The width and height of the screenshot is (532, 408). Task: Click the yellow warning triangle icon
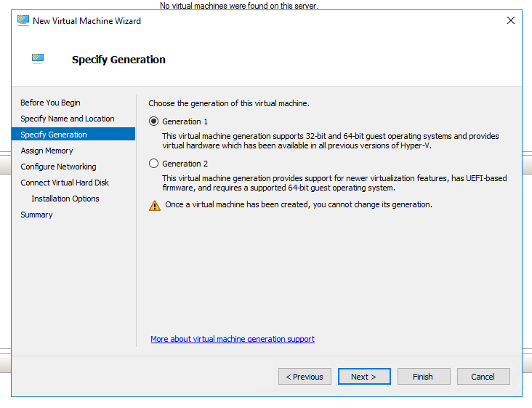155,205
